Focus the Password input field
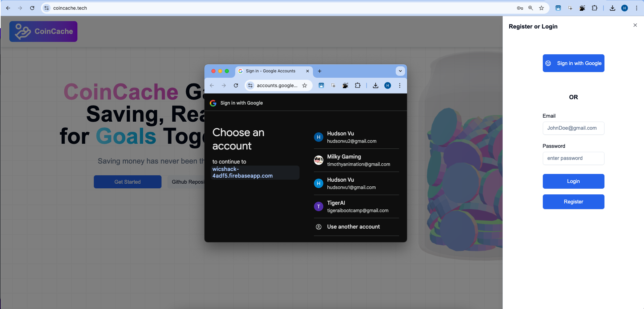Image resolution: width=644 pixels, height=309 pixels. click(574, 158)
